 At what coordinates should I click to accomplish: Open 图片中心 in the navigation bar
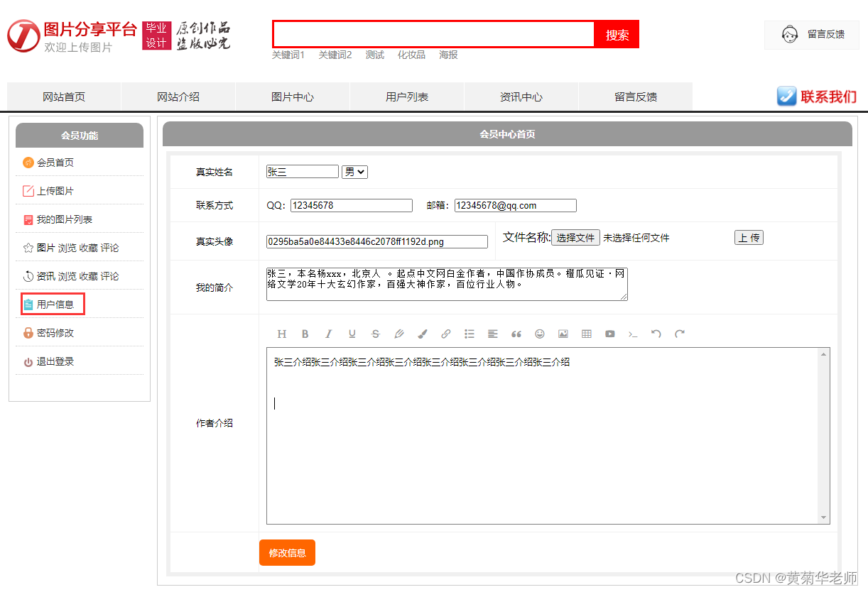[293, 97]
